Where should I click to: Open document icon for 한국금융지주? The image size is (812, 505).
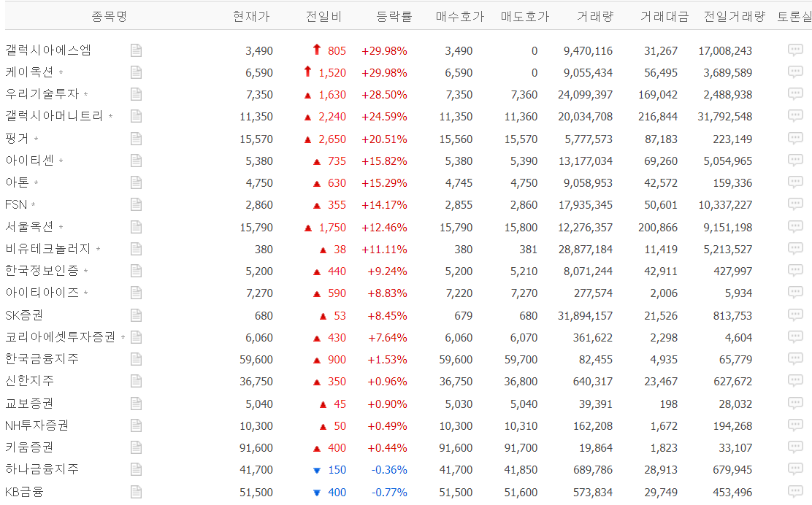(x=137, y=360)
